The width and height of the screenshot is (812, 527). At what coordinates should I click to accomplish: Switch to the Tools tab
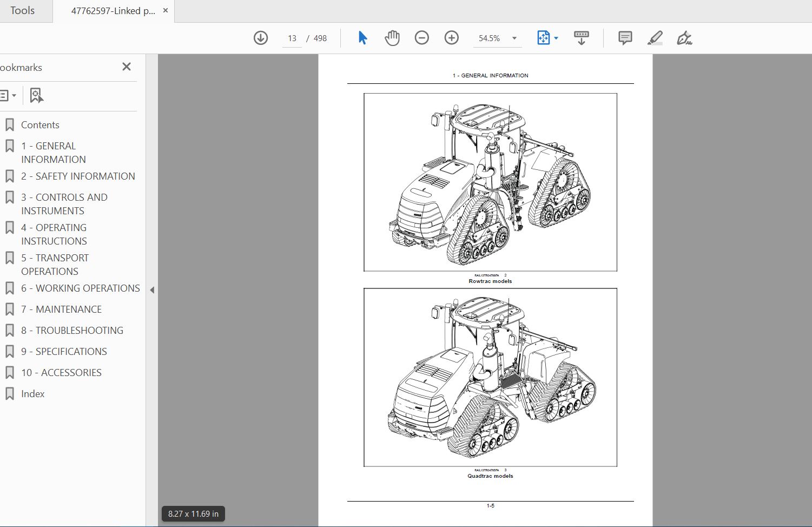click(22, 11)
